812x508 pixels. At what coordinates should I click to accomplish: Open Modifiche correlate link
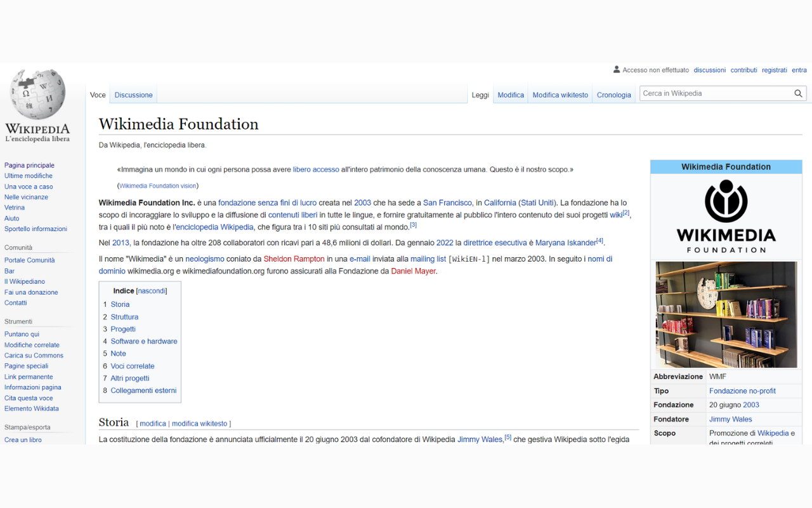pos(32,345)
